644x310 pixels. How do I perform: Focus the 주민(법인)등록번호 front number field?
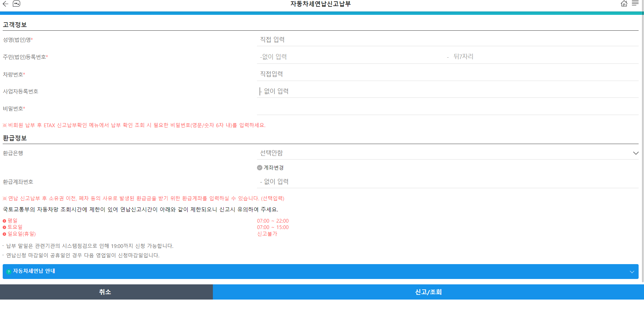pos(351,57)
